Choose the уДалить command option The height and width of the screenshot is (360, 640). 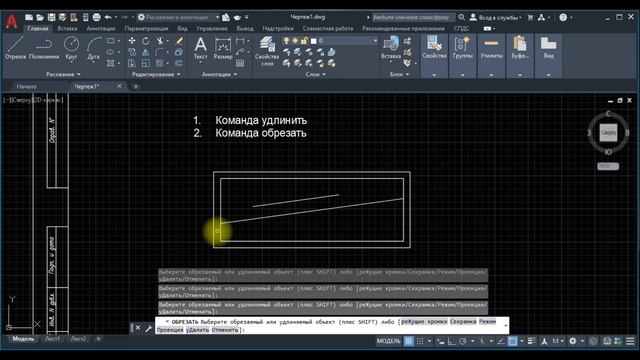(x=198, y=330)
